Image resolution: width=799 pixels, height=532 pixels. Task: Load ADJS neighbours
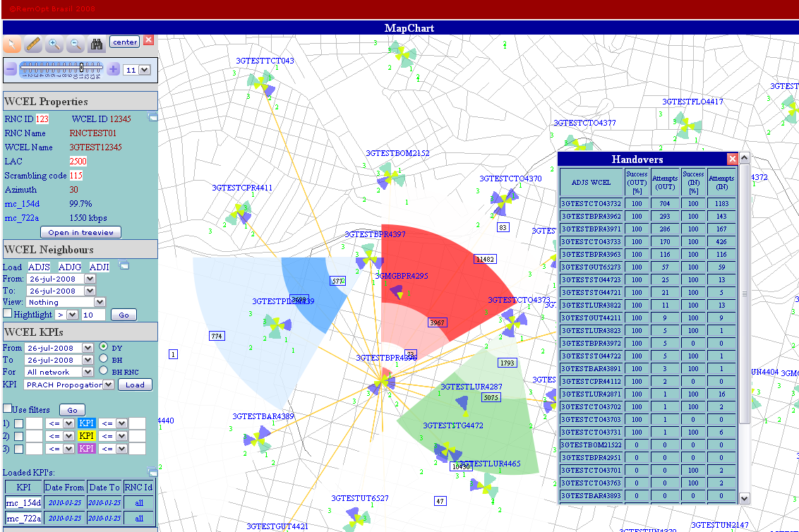pos(38,267)
